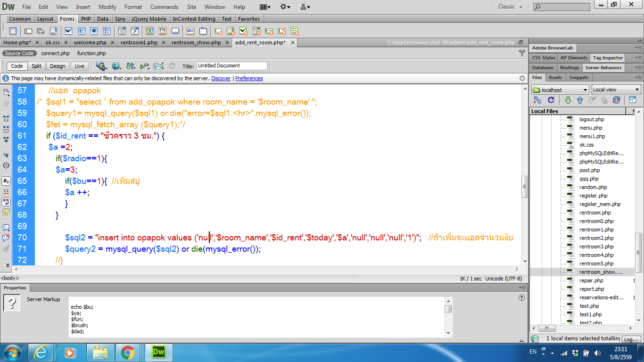Click Balance Braces in coding toolbar
644x362 pixels.
point(6,165)
